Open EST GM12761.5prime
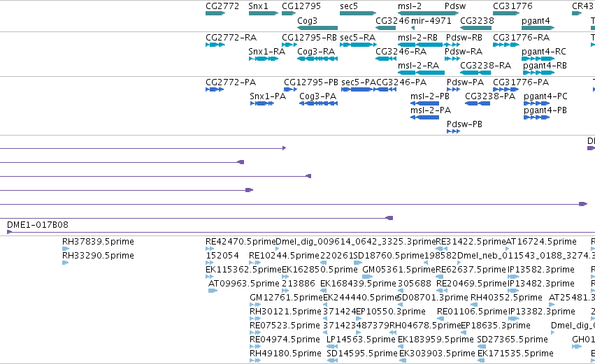 pyautogui.click(x=255, y=305)
